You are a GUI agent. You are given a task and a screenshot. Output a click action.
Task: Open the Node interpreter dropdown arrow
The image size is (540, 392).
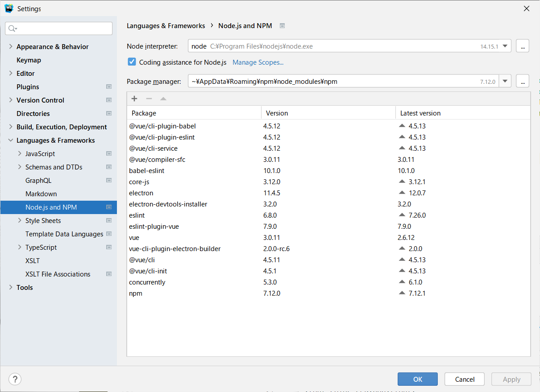click(505, 46)
